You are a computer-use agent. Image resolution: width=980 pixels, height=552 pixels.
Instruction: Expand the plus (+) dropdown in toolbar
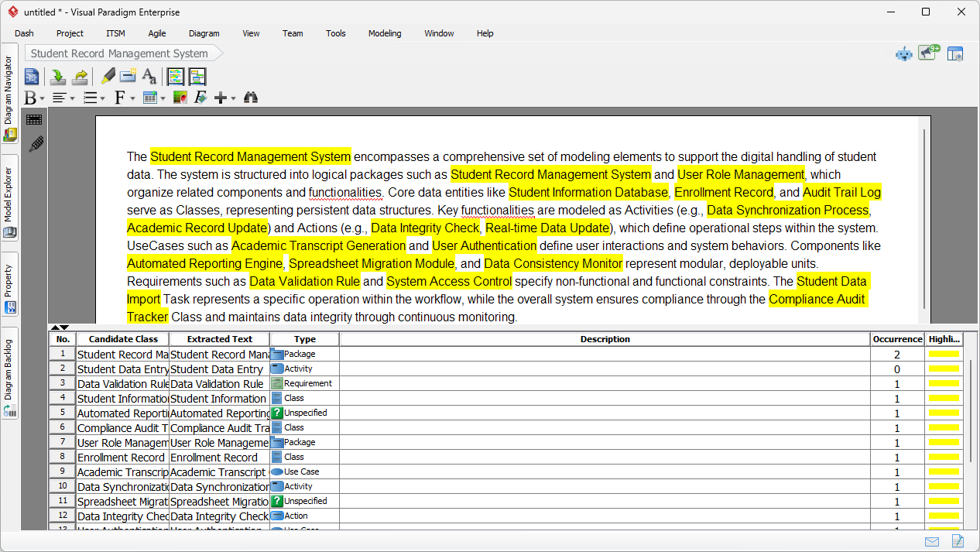(233, 99)
